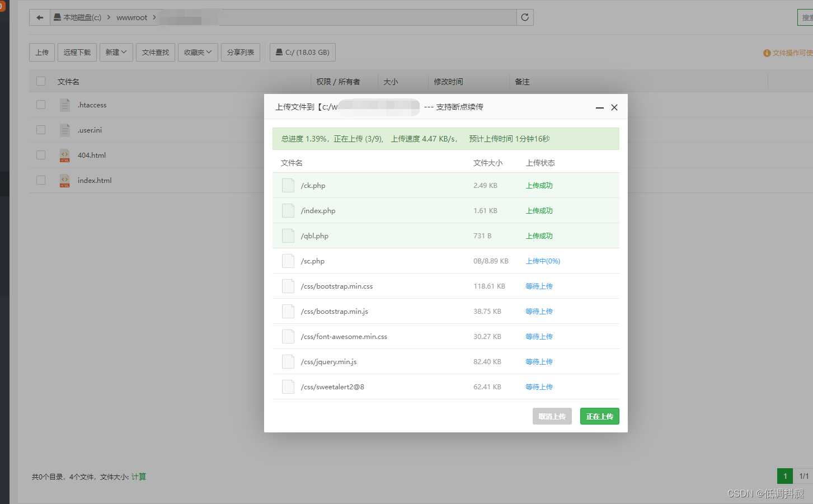Open the 新建 dropdown

coord(116,52)
